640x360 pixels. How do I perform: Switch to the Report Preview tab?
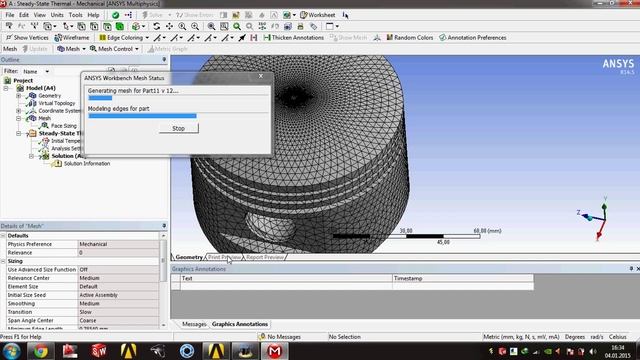tap(265, 258)
